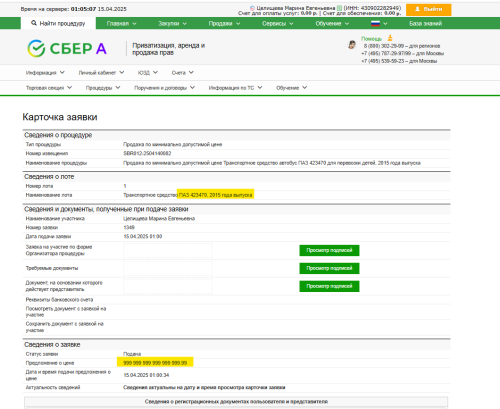Expand the Поручения и договоры menu
Viewport: 500px width, 409px height.
pos(164,88)
